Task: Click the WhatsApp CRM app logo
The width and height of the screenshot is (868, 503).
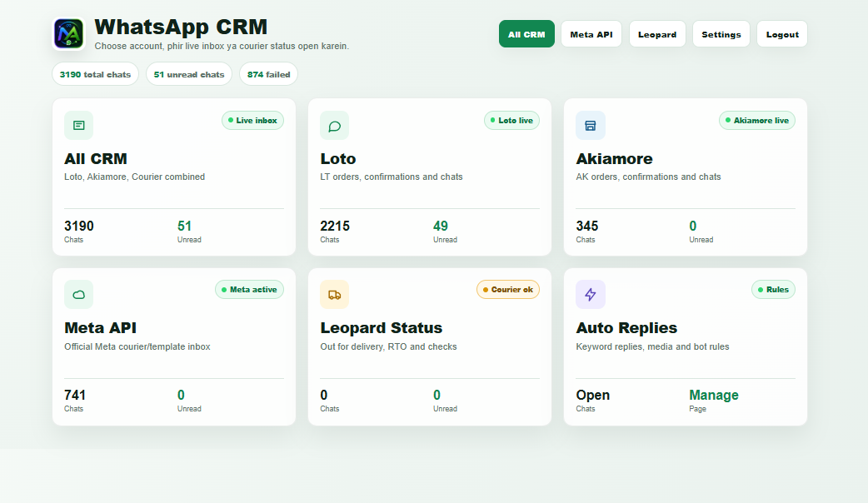Action: click(x=68, y=34)
